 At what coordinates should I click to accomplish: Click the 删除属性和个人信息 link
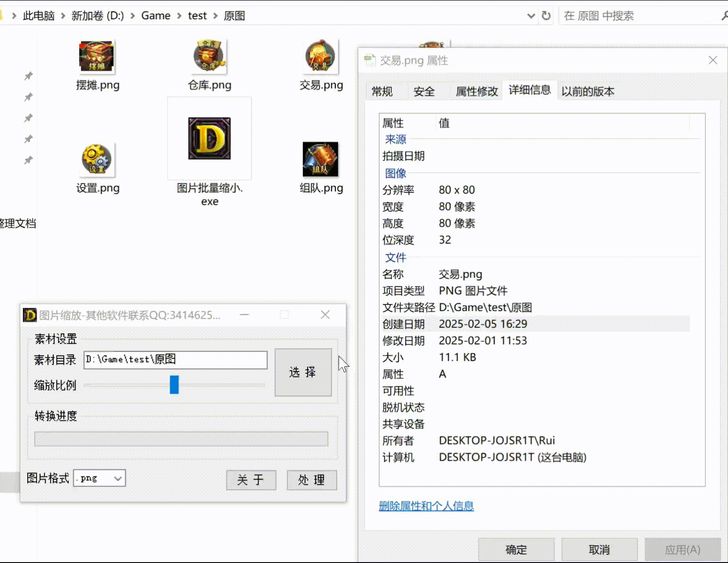(426, 506)
